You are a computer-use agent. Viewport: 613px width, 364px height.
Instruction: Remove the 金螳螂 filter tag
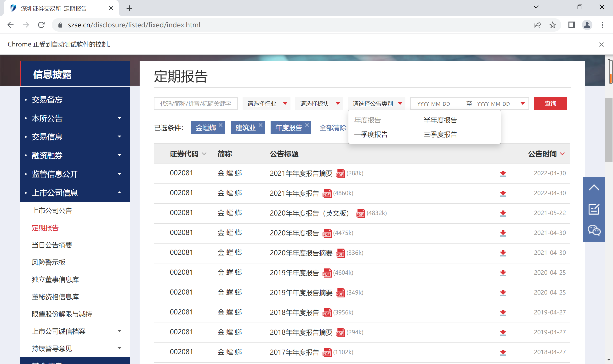pos(221,125)
